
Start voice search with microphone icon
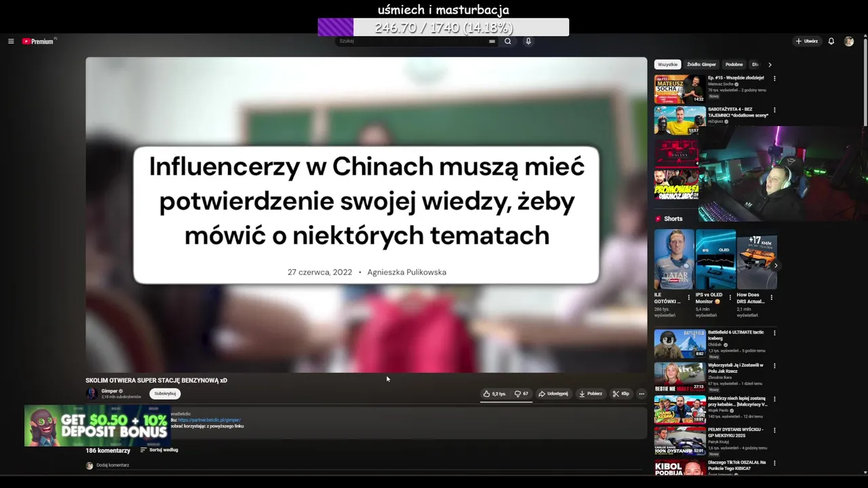(528, 41)
